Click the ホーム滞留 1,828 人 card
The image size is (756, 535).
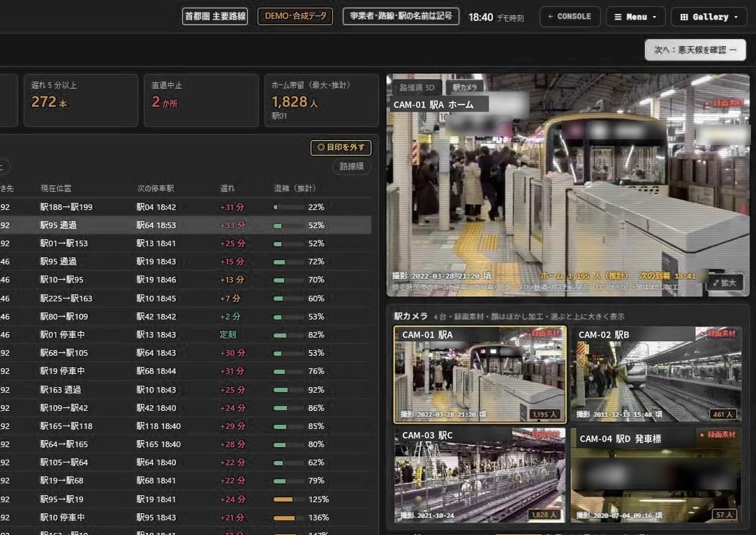[x=321, y=100]
